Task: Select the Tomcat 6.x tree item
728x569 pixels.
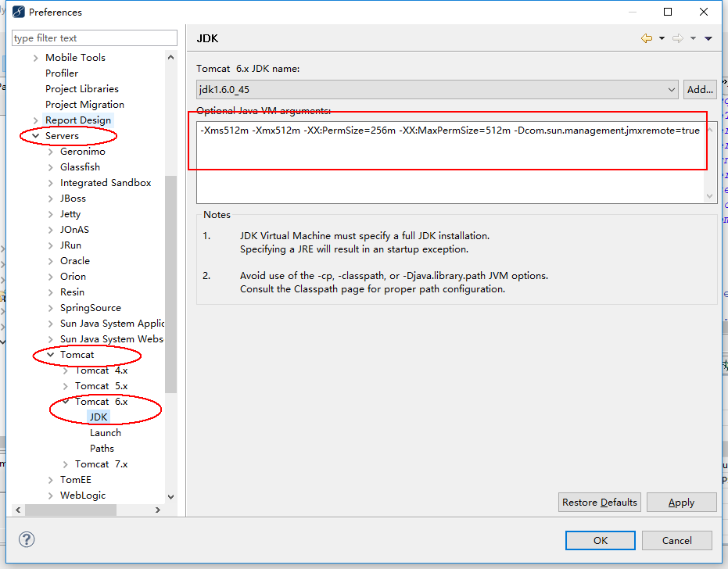Action: (x=101, y=402)
